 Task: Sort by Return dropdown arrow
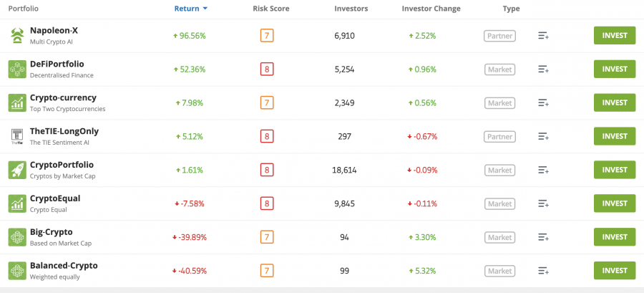tap(205, 9)
